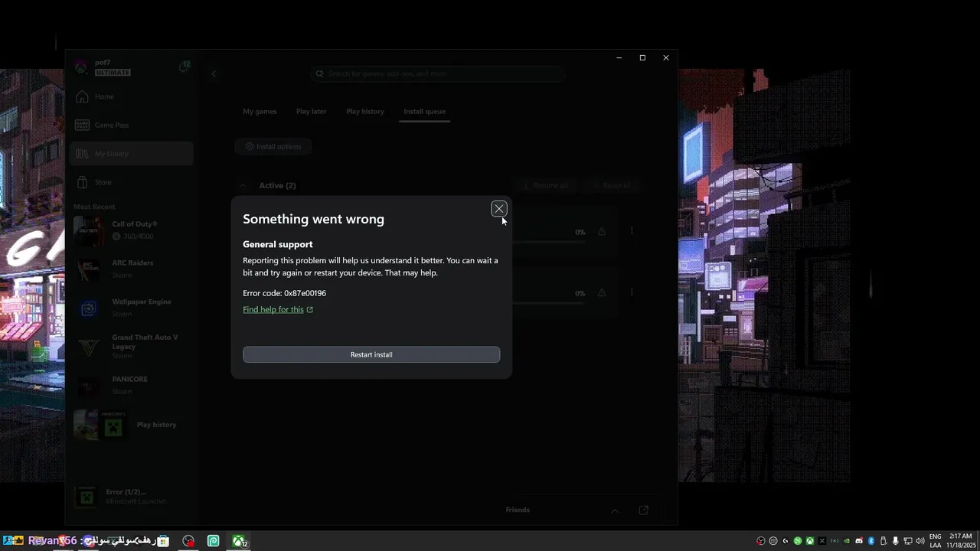The height and width of the screenshot is (551, 980).
Task: Click the Xbox tray icon
Action: [809, 541]
